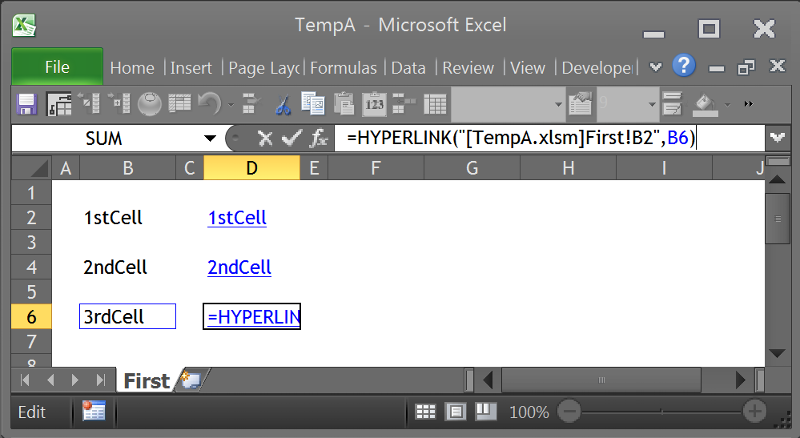This screenshot has width=800, height=438.
Task: Click the Copy icon in the toolbar
Action: [313, 104]
